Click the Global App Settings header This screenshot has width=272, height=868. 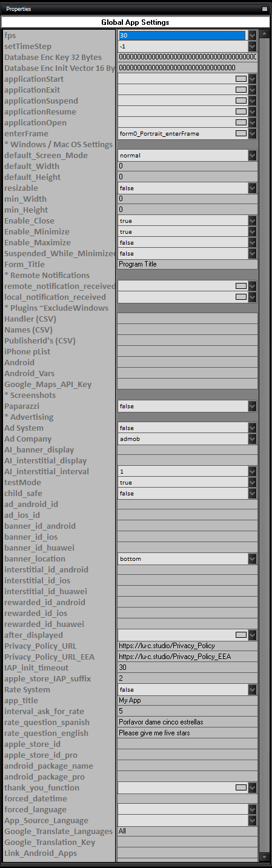tap(136, 22)
